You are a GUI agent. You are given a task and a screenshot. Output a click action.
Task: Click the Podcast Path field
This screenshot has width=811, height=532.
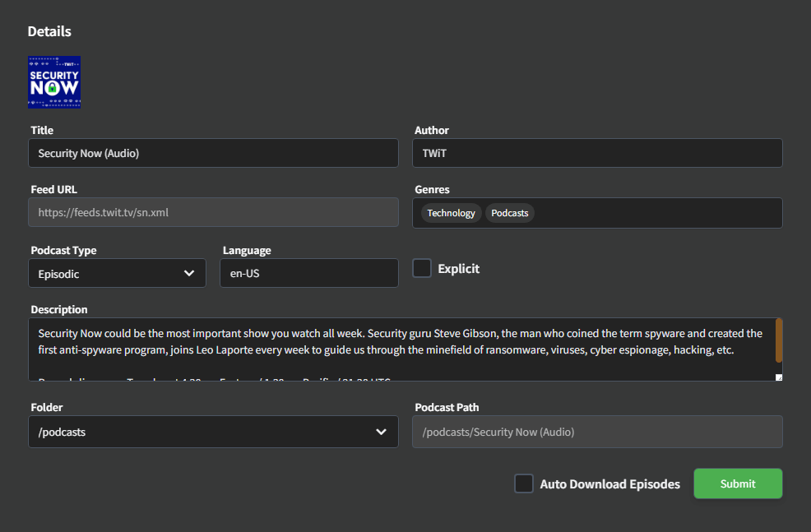click(597, 432)
